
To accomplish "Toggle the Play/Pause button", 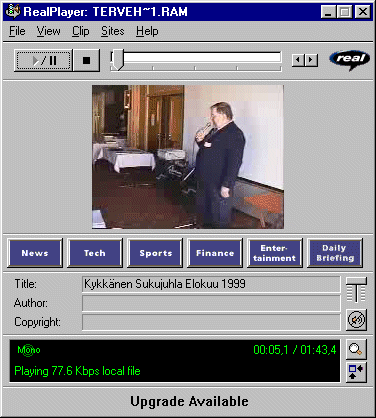I will (x=44, y=61).
